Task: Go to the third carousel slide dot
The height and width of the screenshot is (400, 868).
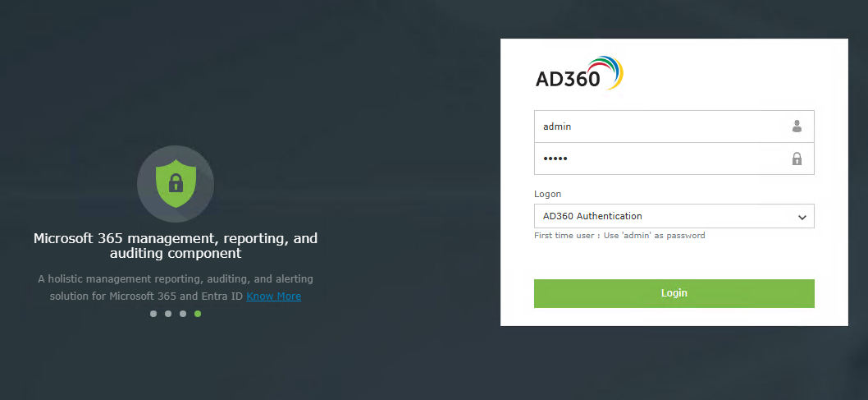Action: (183, 314)
